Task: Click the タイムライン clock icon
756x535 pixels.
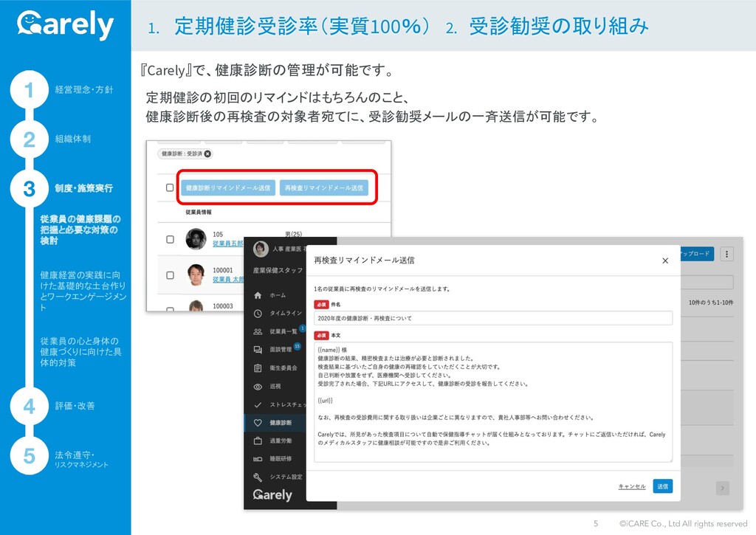Action: pos(258,314)
